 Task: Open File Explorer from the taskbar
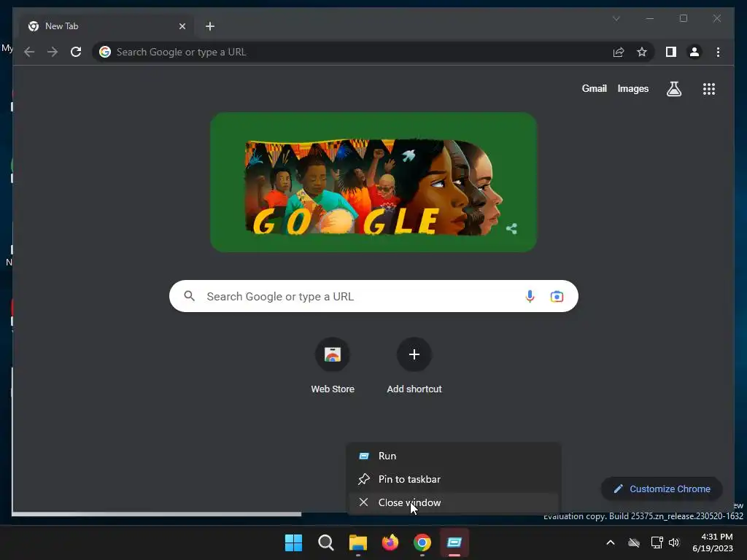(x=357, y=542)
